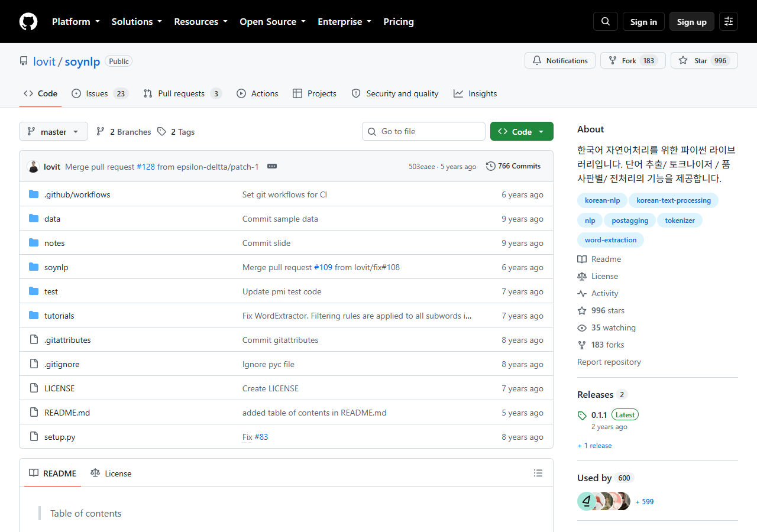757x532 pixels.
Task: Open the 766 Commits history link
Action: tap(513, 166)
